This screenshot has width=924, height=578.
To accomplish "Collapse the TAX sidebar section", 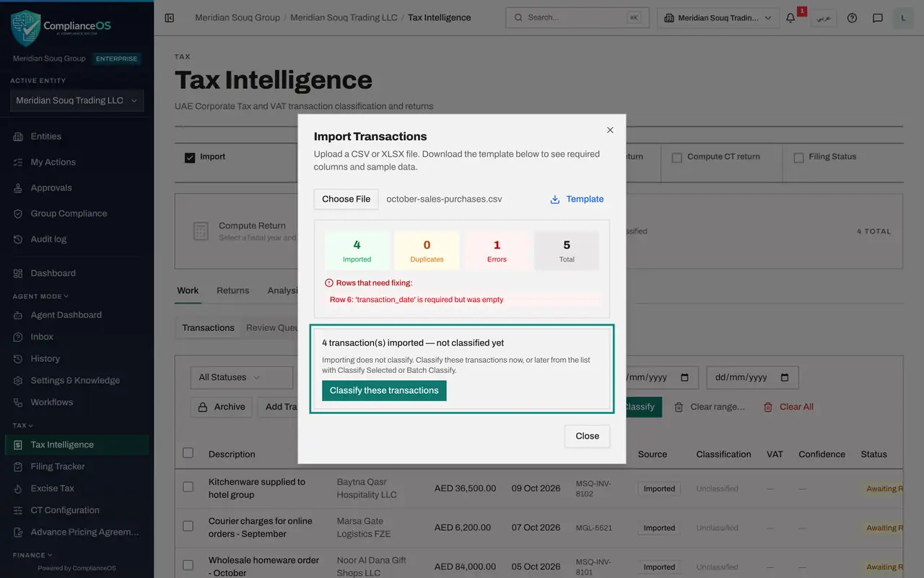I will tap(23, 426).
